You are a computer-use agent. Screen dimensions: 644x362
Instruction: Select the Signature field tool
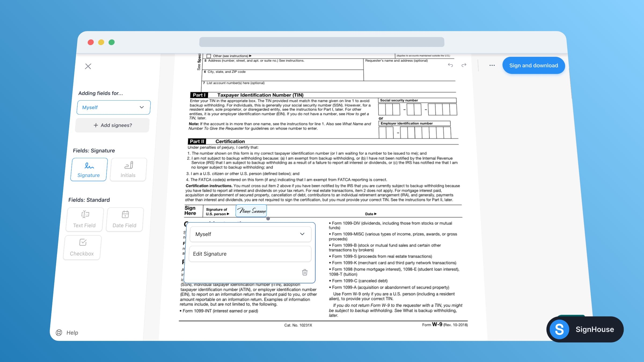click(x=89, y=169)
